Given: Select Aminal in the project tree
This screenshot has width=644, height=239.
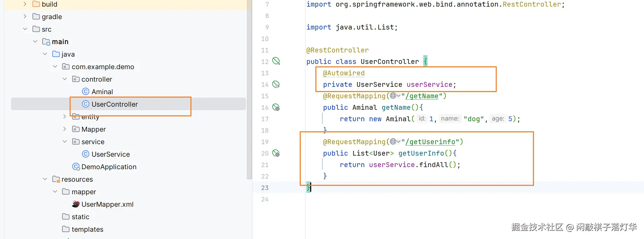Looking at the screenshot, I should pyautogui.click(x=102, y=92).
